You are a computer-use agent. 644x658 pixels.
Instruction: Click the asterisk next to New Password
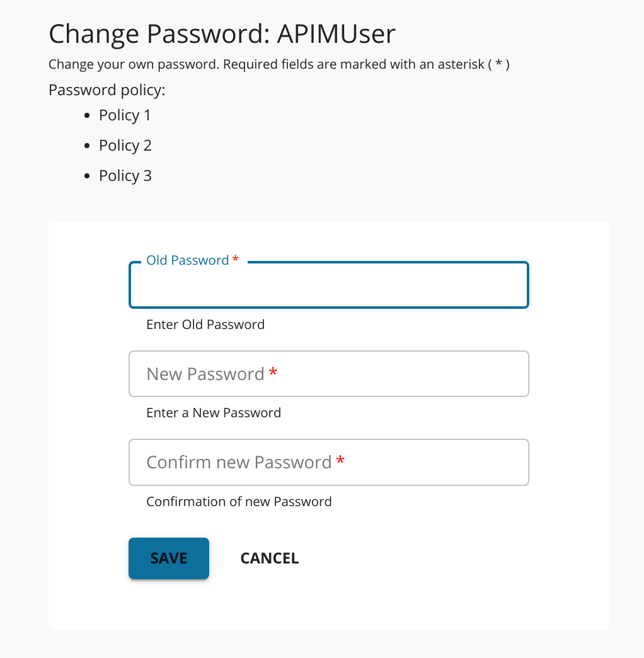coord(272,373)
